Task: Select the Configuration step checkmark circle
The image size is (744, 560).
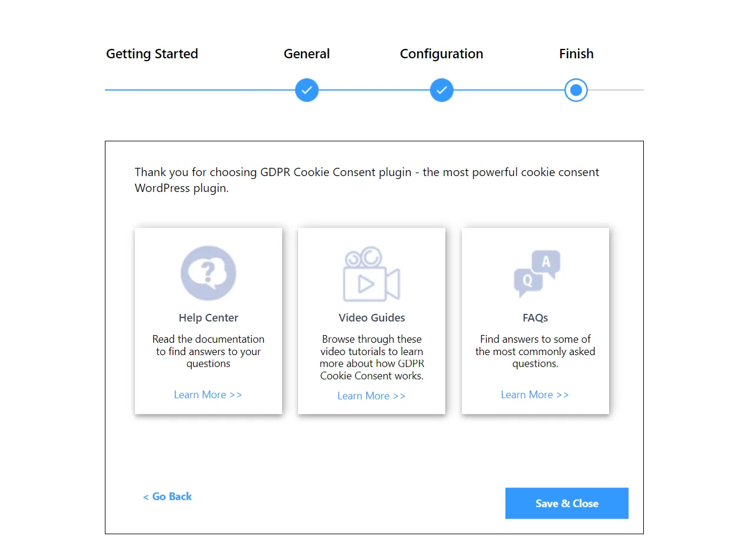Action: (442, 90)
